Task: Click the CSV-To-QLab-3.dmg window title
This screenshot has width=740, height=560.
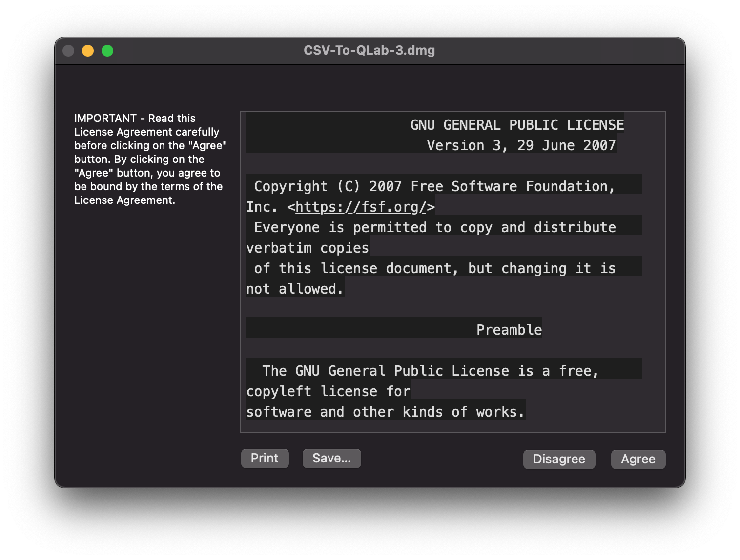Action: (x=369, y=50)
